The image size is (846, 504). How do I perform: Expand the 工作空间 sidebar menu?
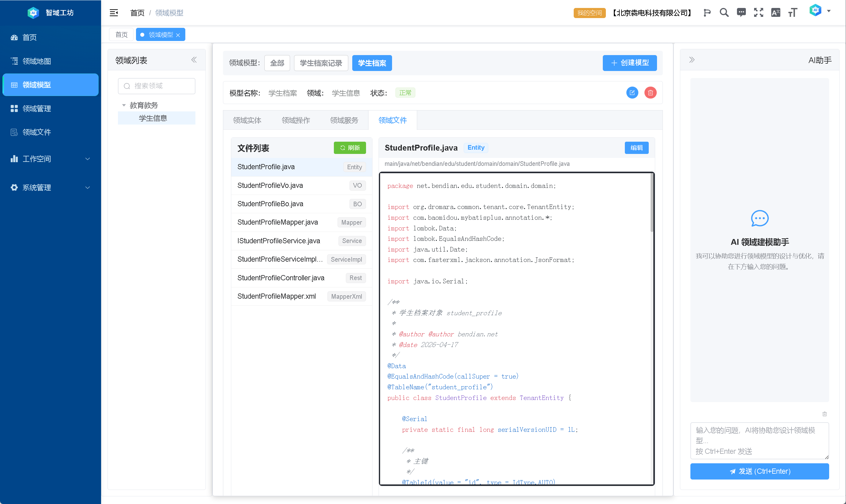click(50, 159)
